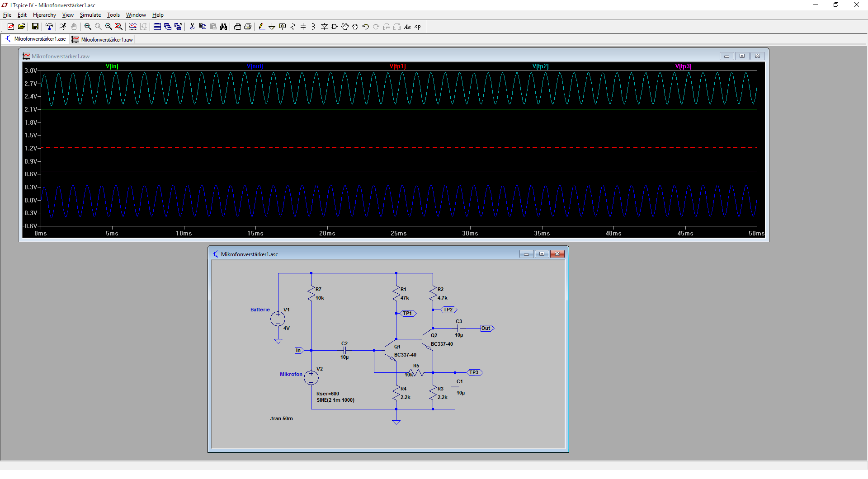Add SPICE directive .op icon

pyautogui.click(x=418, y=27)
